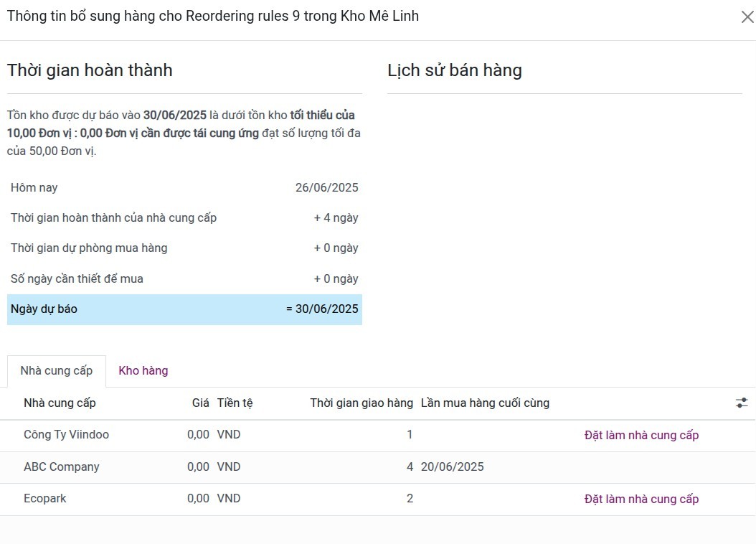Close the replenishment information dialog
Image resolution: width=756 pixels, height=544 pixels.
coord(747,17)
